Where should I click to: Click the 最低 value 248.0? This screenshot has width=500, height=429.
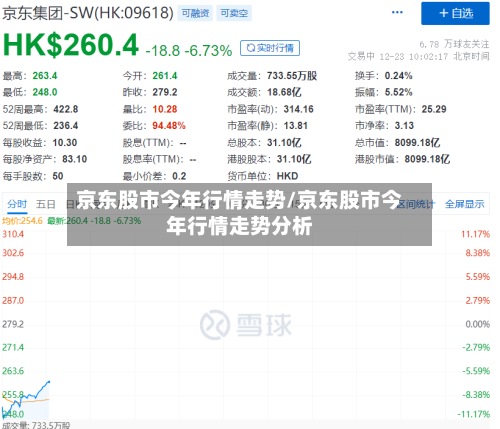click(x=45, y=92)
